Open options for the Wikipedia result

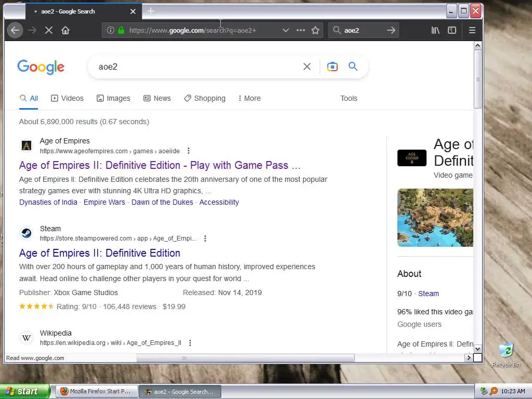(190, 343)
